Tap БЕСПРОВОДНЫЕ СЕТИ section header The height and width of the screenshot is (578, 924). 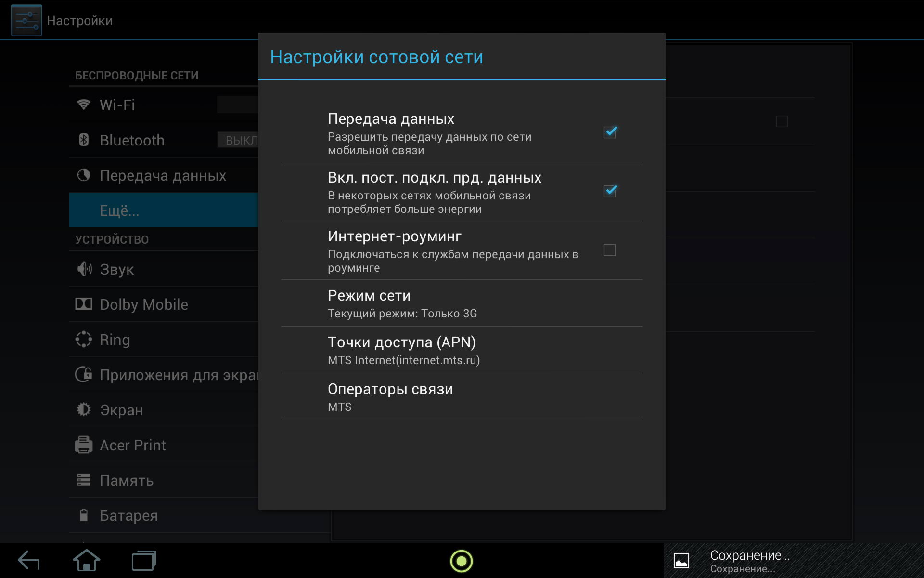137,76
